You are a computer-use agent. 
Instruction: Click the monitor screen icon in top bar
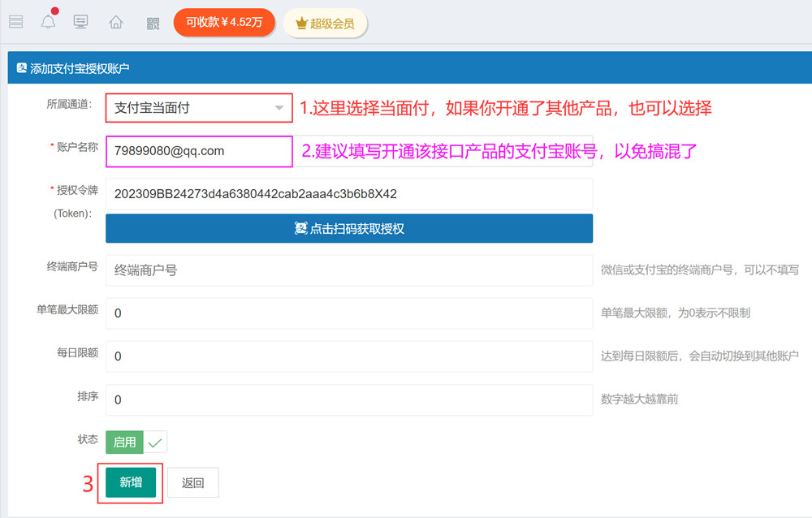[80, 22]
